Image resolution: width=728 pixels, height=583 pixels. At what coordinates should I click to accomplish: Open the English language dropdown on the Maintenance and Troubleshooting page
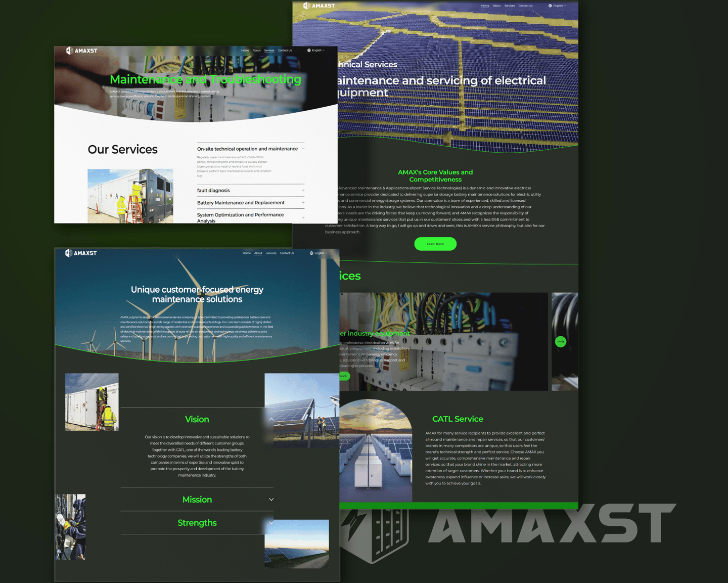316,51
